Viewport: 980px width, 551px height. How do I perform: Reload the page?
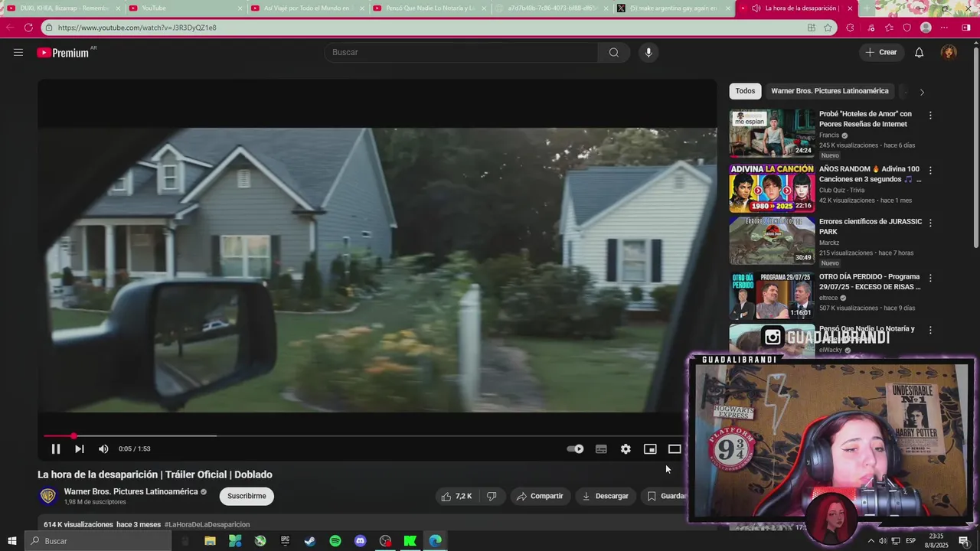point(28,28)
